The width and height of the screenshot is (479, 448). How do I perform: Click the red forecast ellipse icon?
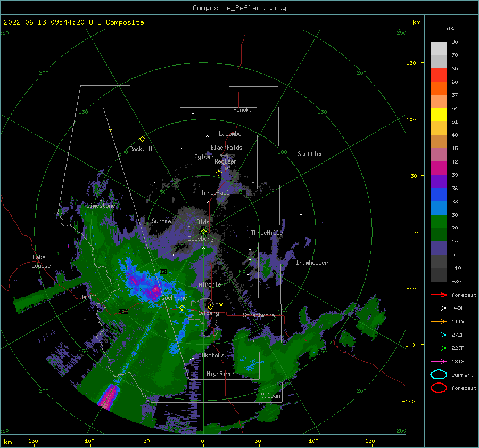(439, 388)
